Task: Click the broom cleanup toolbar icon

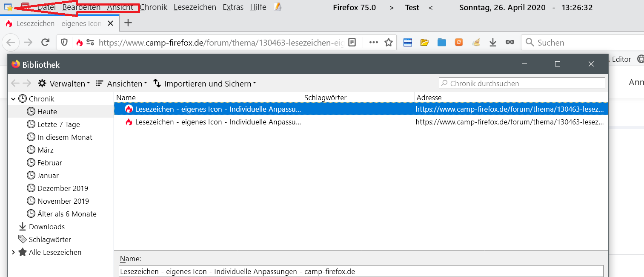Action: 476,42
